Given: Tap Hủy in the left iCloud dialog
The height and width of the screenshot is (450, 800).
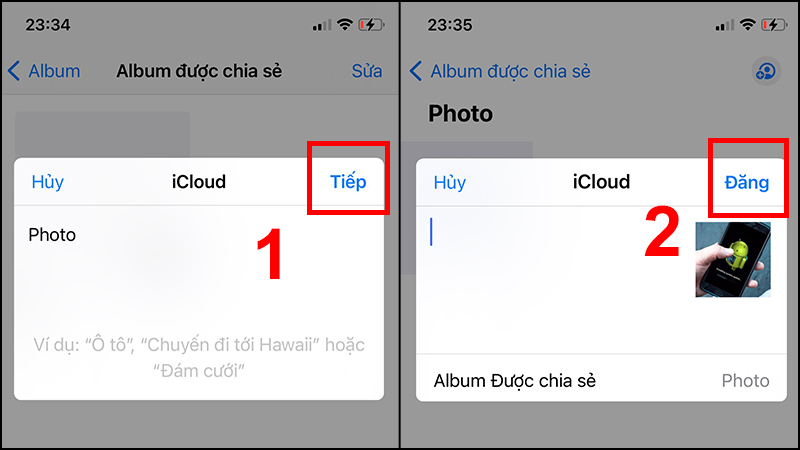Looking at the screenshot, I should point(47,182).
